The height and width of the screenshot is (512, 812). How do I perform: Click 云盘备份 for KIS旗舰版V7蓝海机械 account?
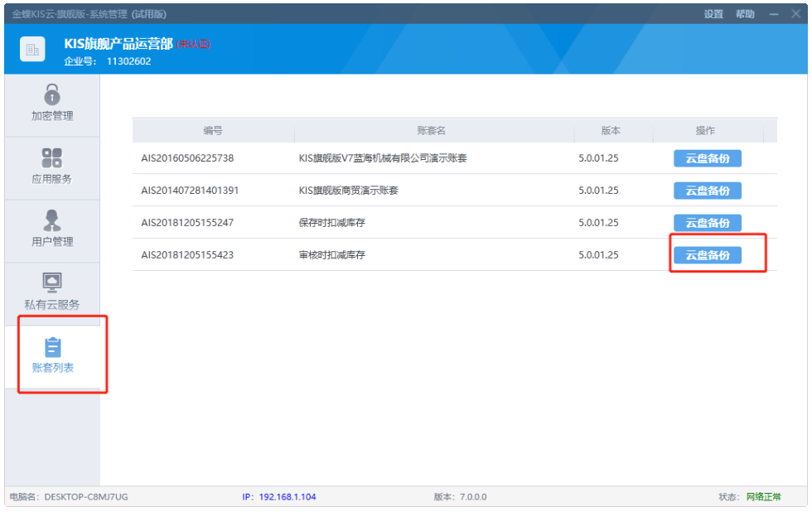point(707,158)
